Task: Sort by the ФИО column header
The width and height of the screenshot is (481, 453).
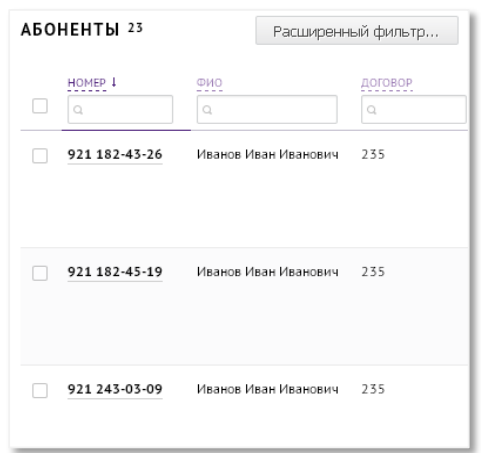Action: pyautogui.click(x=209, y=83)
